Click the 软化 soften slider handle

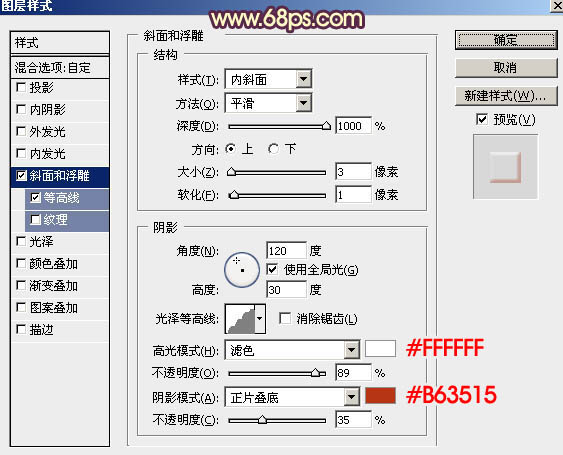234,195
